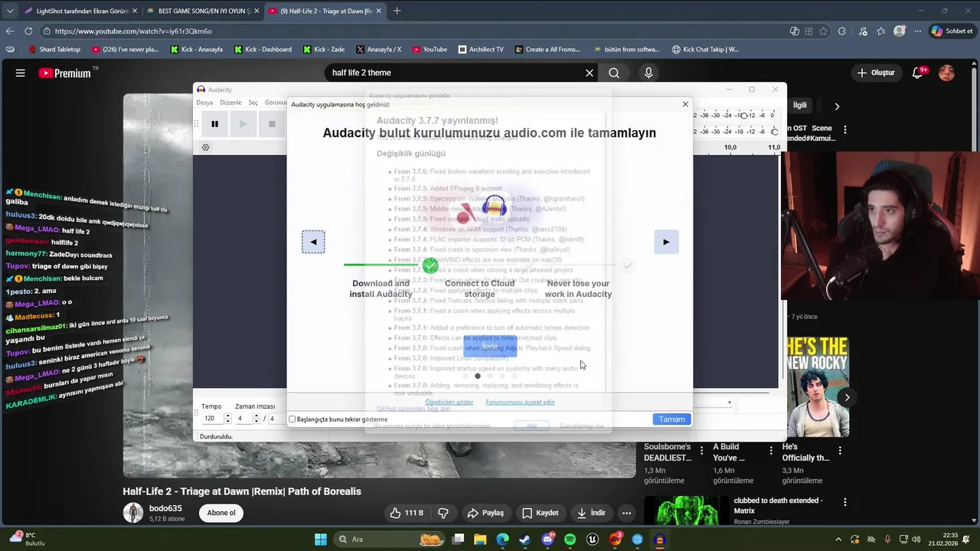Open Kick Chat Takip bookmark
Image resolution: width=980 pixels, height=551 pixels.
point(706,49)
